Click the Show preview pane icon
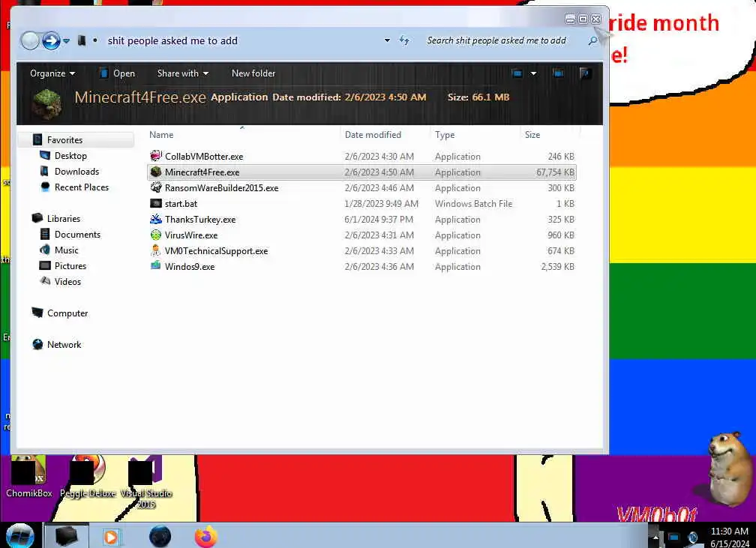 [558, 73]
